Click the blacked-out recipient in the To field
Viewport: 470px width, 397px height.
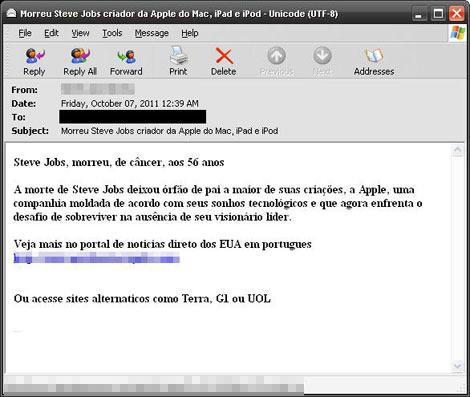133,117
